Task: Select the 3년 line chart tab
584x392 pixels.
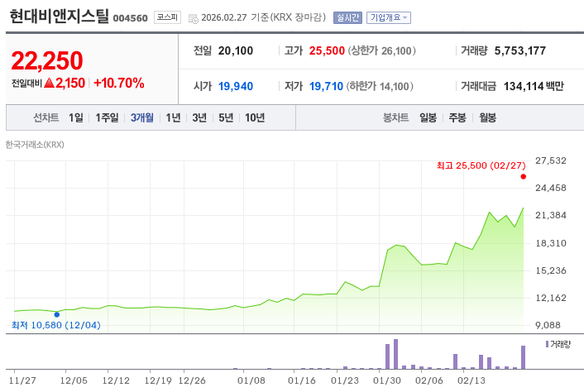Action: (199, 117)
